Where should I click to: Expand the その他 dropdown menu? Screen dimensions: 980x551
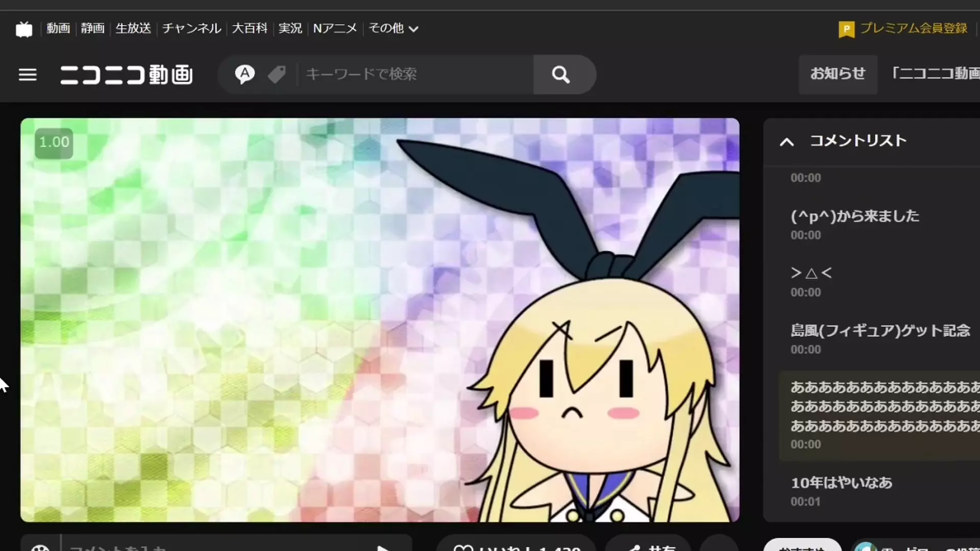(x=393, y=28)
